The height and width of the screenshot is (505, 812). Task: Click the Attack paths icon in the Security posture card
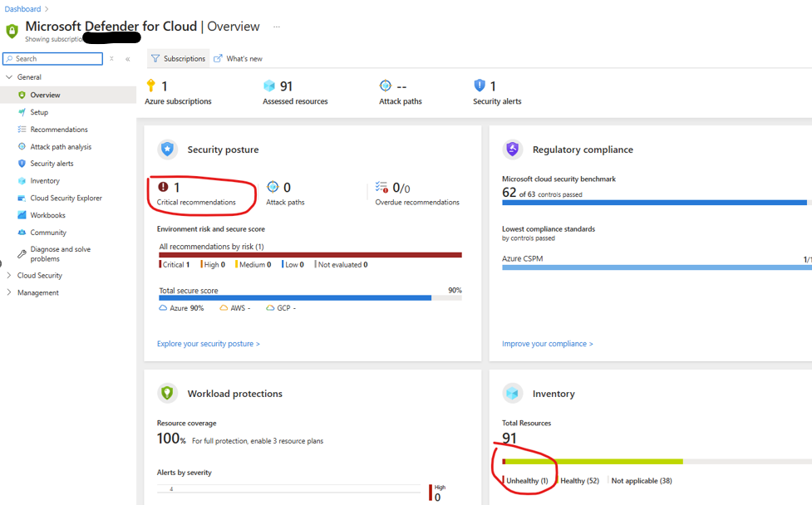[273, 187]
